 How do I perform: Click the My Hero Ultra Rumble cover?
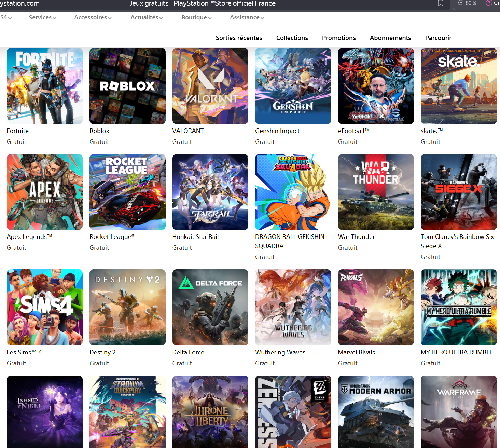tap(459, 307)
